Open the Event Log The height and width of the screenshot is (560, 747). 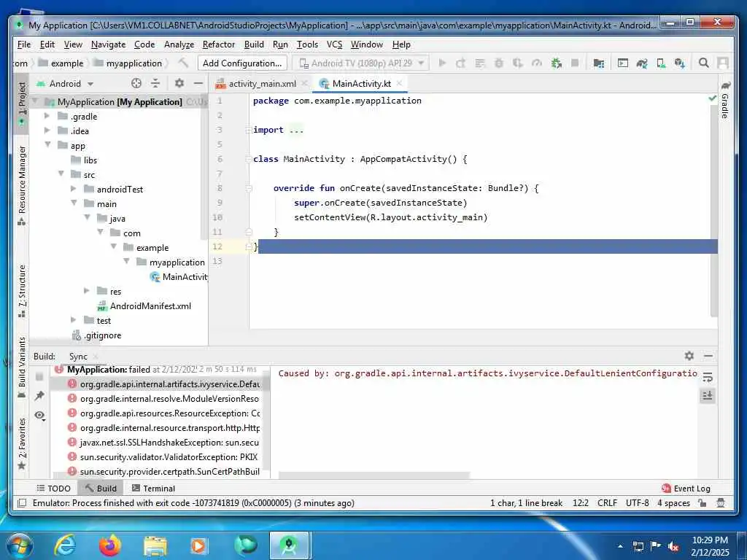pos(686,488)
